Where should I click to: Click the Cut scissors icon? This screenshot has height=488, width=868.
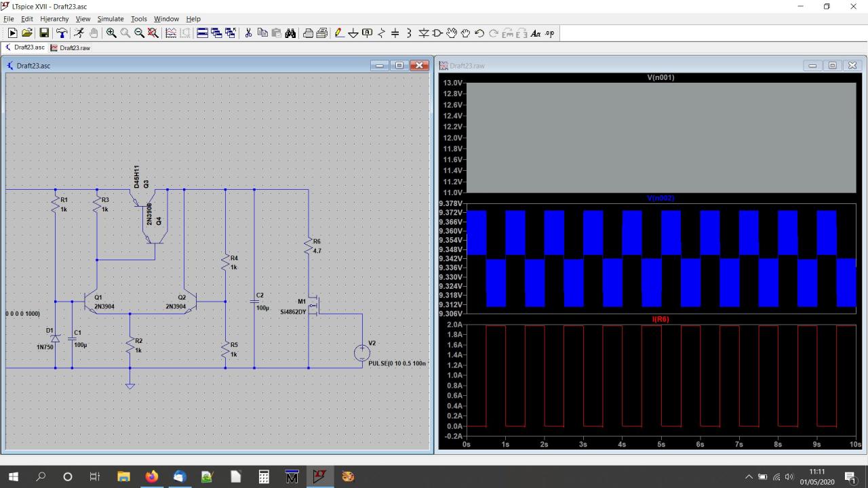pyautogui.click(x=248, y=33)
